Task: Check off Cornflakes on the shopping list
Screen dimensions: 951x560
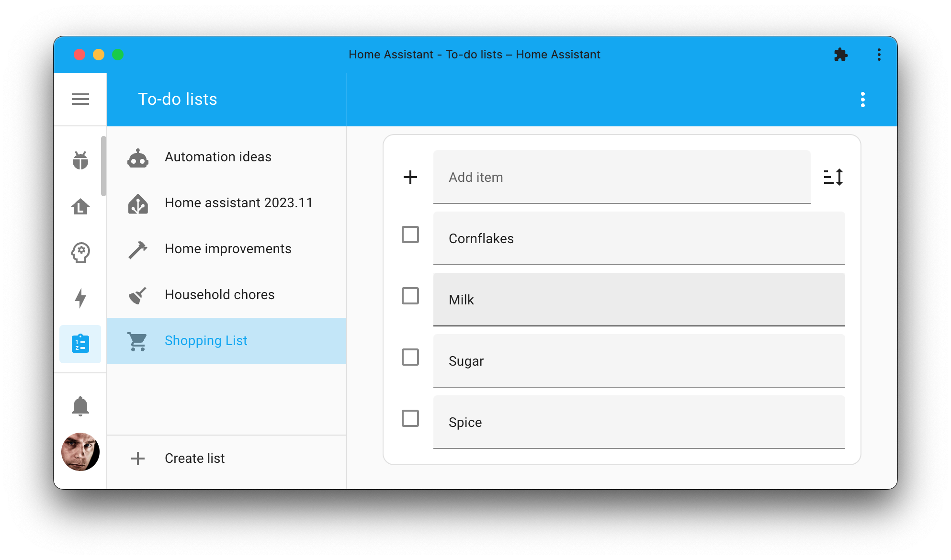Action: (410, 235)
